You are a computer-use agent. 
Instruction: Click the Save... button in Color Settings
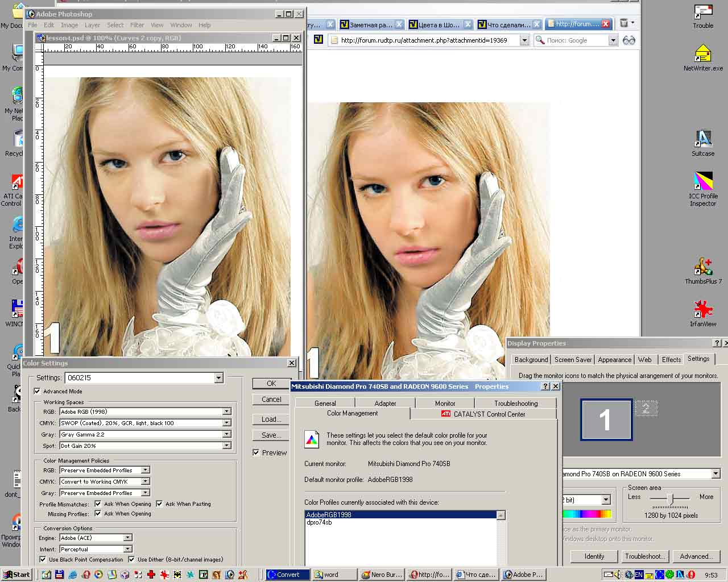click(271, 435)
